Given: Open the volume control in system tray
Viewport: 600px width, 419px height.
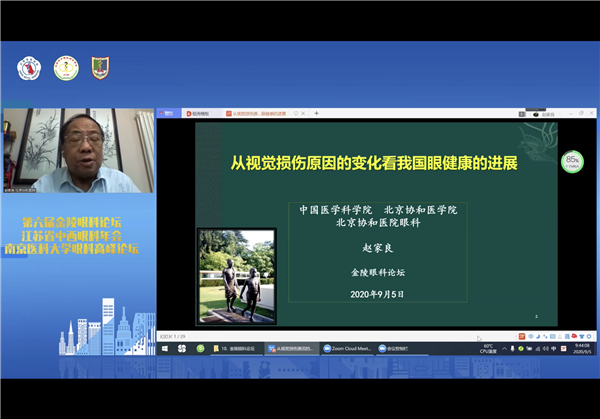Looking at the screenshot, I should click(x=546, y=349).
